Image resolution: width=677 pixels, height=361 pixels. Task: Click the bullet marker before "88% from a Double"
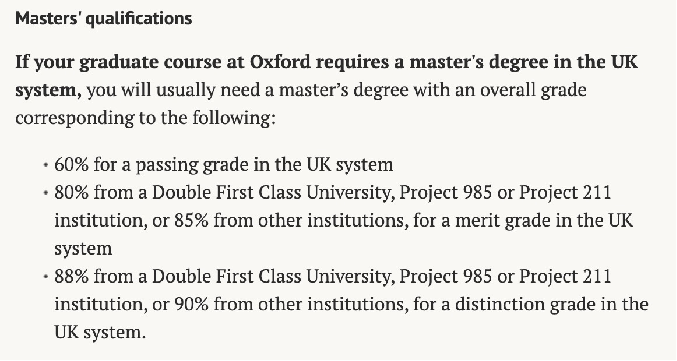(45, 276)
